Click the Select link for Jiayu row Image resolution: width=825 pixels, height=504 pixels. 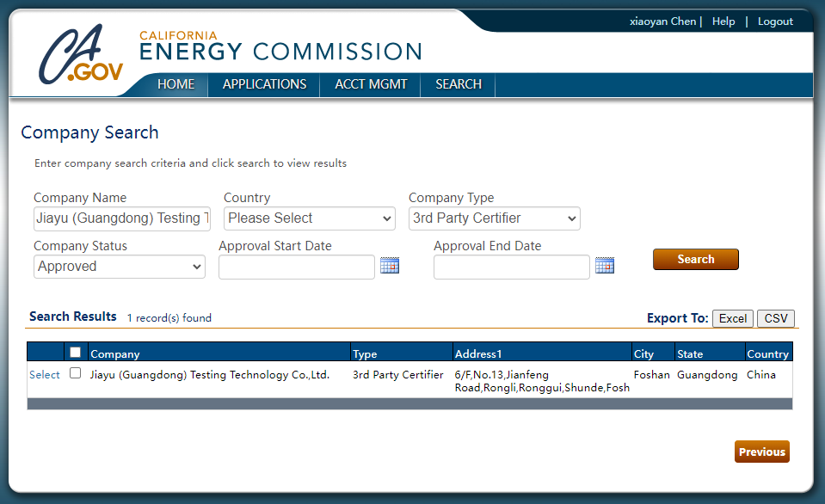[45, 375]
